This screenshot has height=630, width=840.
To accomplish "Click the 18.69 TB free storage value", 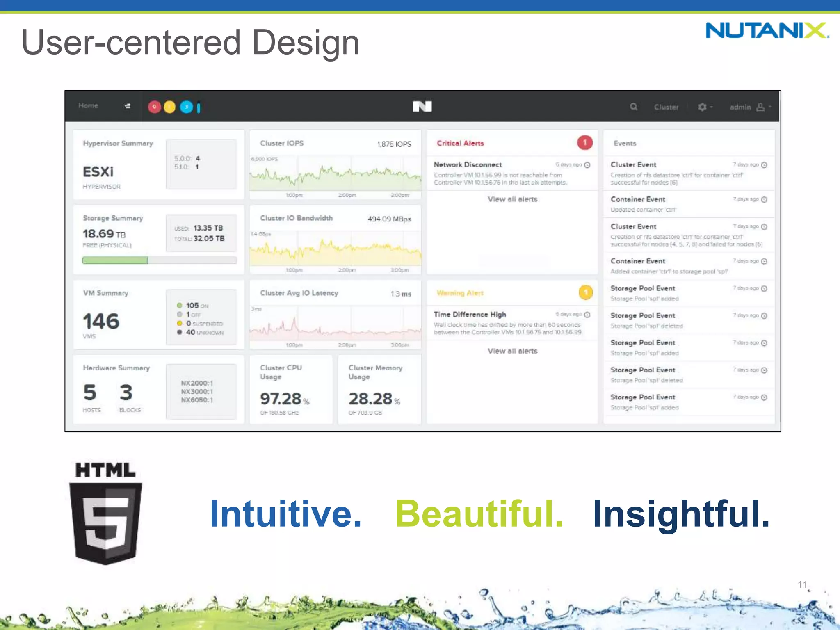I will coord(104,234).
